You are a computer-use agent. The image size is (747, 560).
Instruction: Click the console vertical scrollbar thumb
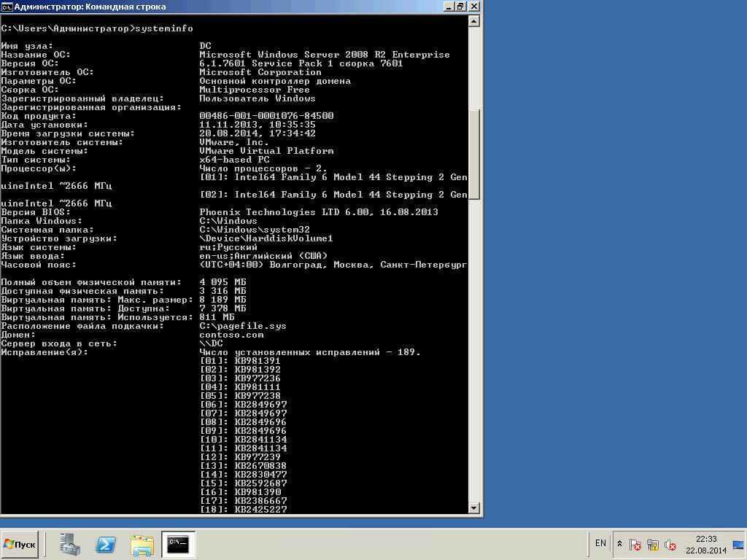474,153
